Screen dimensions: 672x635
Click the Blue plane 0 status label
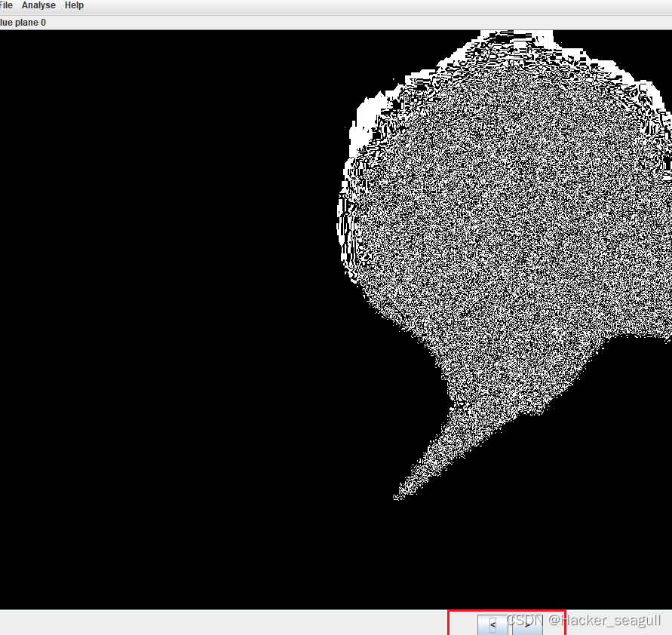click(23, 22)
